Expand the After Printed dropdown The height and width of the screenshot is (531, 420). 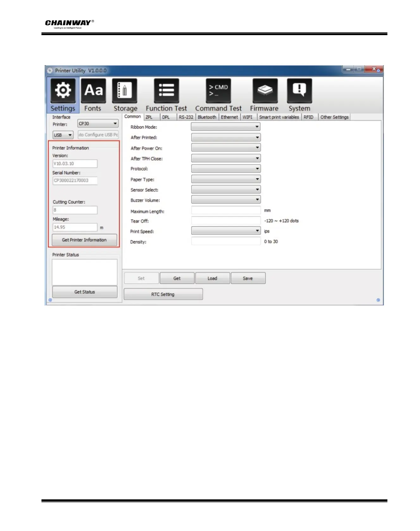tap(226, 137)
